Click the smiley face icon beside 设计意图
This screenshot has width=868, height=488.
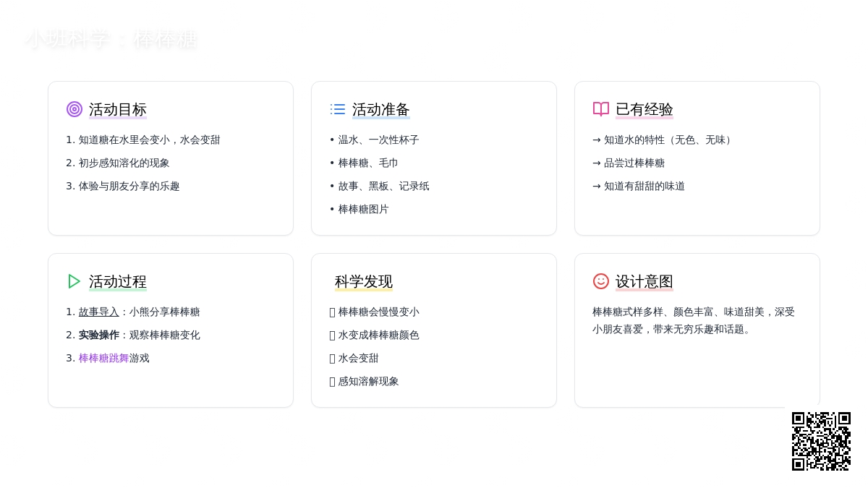(601, 281)
